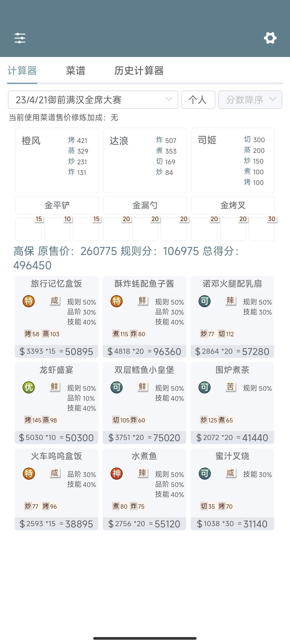Open the 双层鳕鱼小皇堡 recipe card

[x=144, y=403]
